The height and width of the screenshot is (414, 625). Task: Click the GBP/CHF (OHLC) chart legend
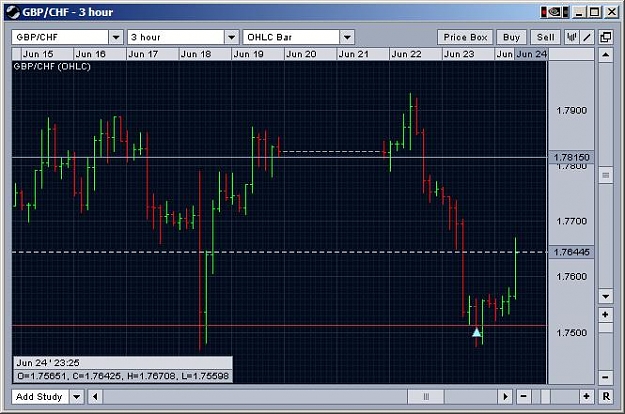click(52, 67)
